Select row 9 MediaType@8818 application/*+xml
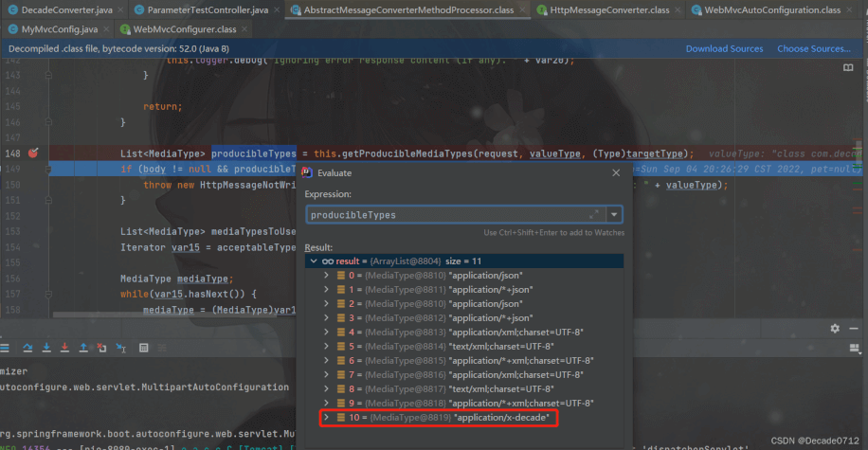Screen dimensions: 868x450 click(464, 403)
